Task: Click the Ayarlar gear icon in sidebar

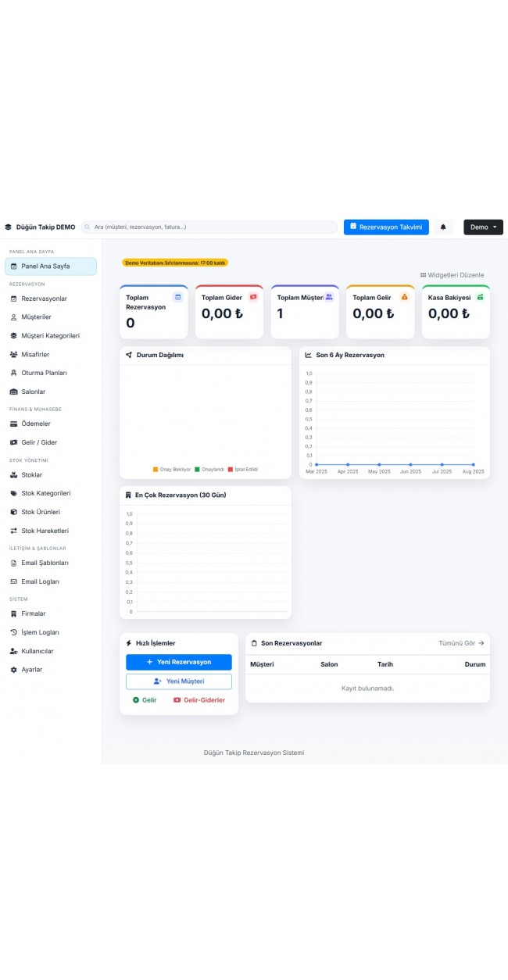Action: pos(13,670)
